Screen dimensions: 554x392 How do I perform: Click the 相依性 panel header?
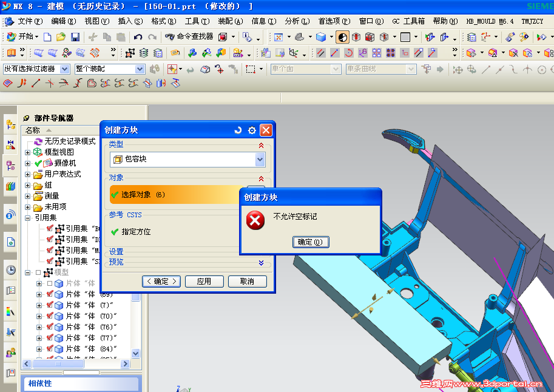81,384
